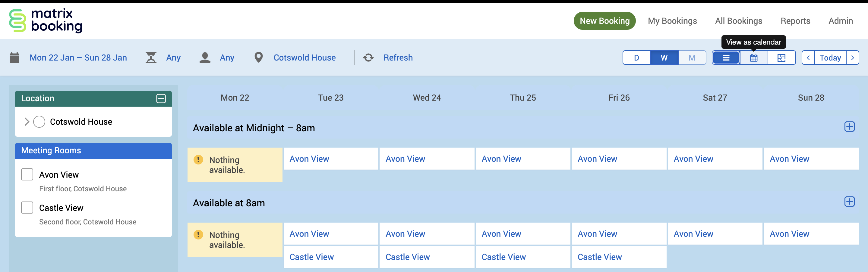The height and width of the screenshot is (272, 868).
Task: Expand the Cotswold House tree node
Action: point(27,121)
